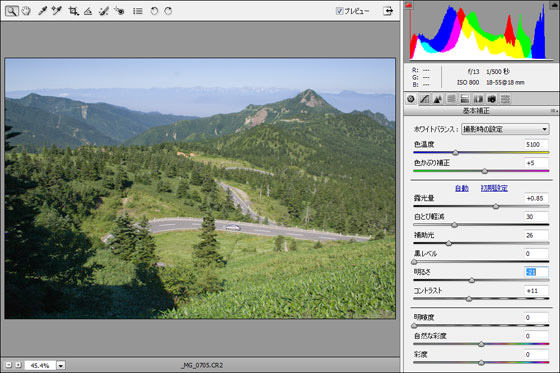
Task: Toggle the プレビュー checkbox
Action: click(x=339, y=11)
